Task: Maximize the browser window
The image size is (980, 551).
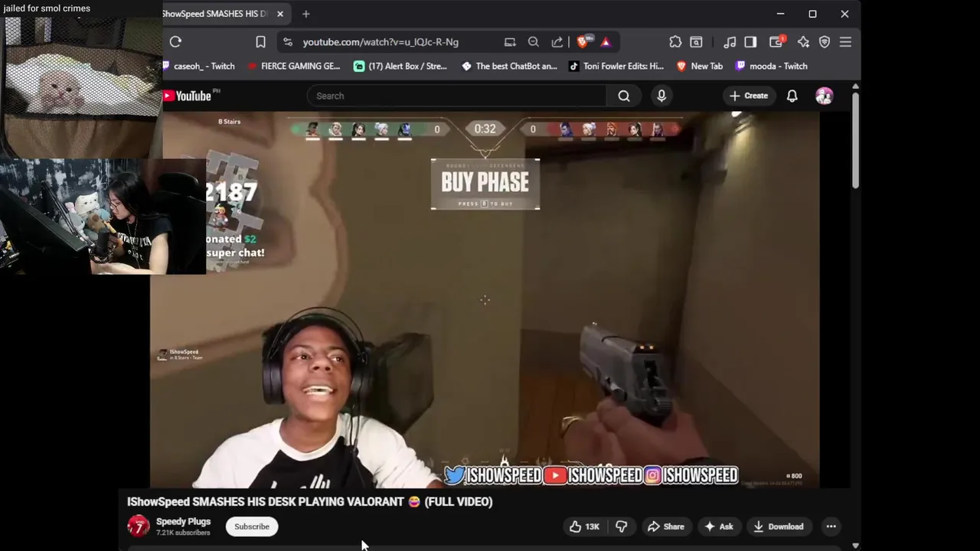Action: pos(812,14)
